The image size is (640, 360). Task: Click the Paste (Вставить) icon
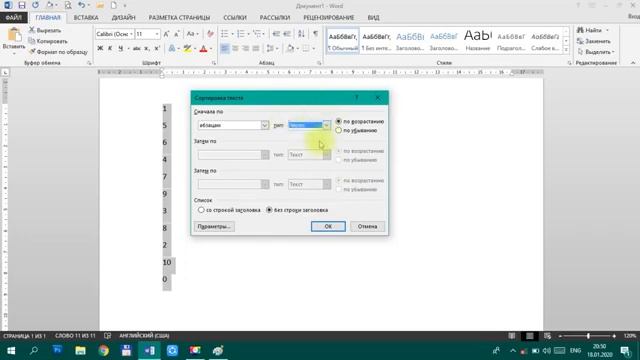pyautogui.click(x=14, y=35)
